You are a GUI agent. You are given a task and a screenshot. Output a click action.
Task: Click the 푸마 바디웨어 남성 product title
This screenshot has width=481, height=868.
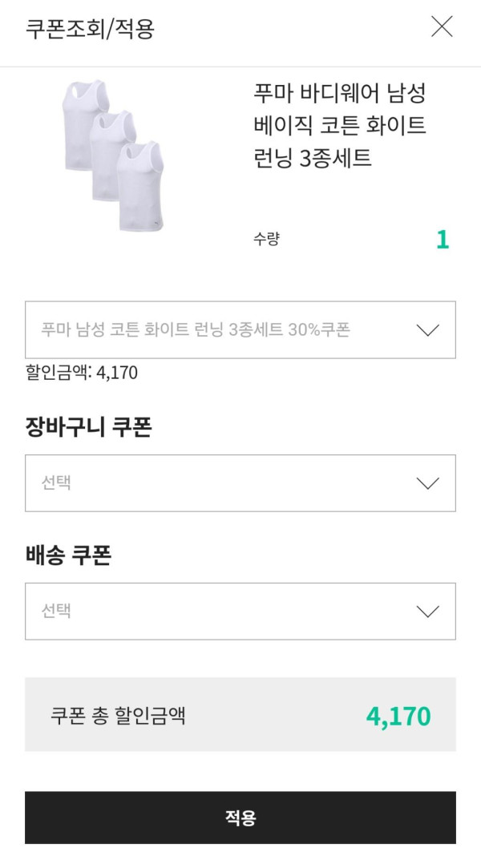click(339, 92)
